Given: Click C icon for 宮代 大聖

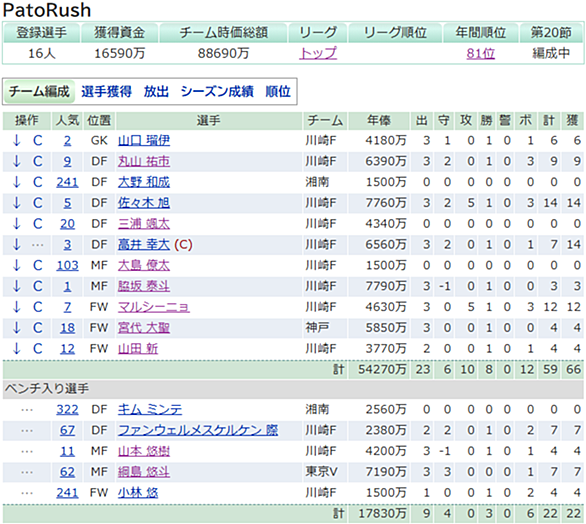Looking at the screenshot, I should (x=38, y=328).
